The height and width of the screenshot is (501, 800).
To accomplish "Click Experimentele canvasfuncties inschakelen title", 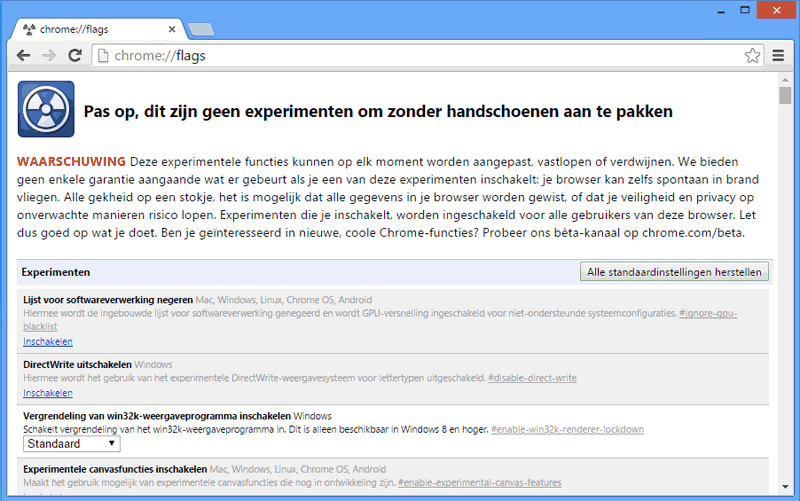I will tap(115, 469).
